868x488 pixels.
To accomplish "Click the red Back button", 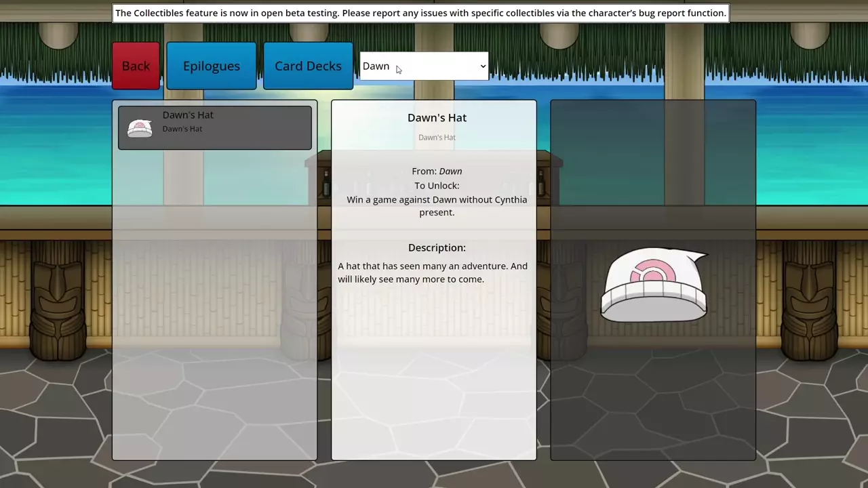I will [x=136, y=66].
